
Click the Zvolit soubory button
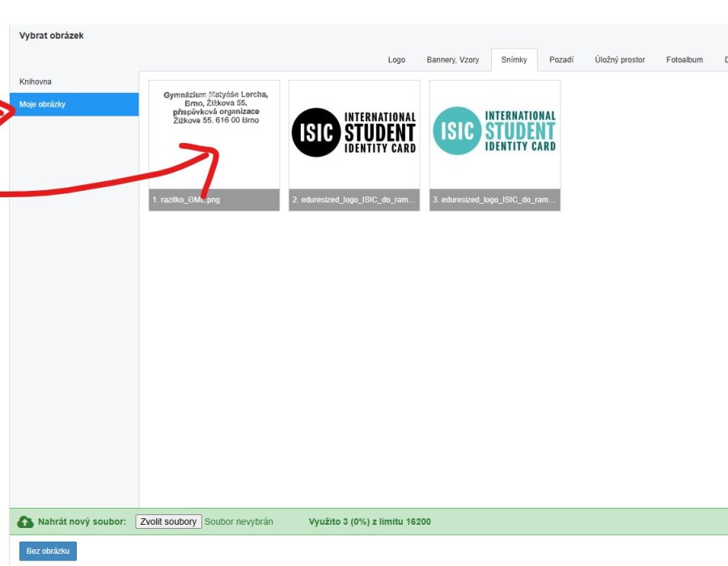click(x=168, y=522)
